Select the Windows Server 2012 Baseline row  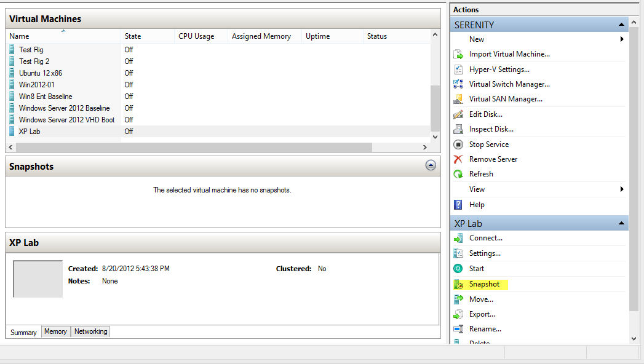coord(218,108)
